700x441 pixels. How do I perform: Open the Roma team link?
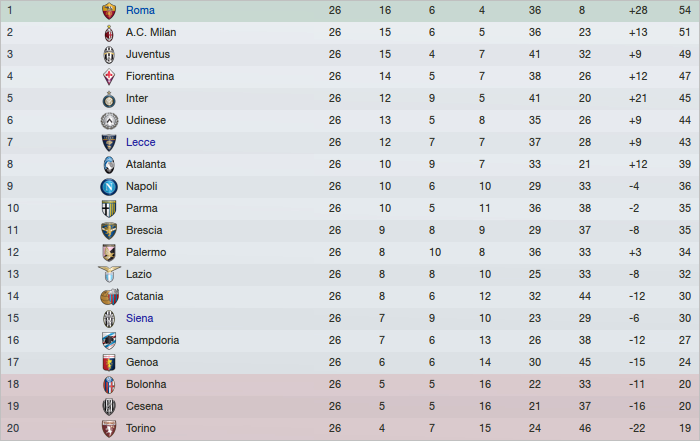pyautogui.click(x=140, y=10)
